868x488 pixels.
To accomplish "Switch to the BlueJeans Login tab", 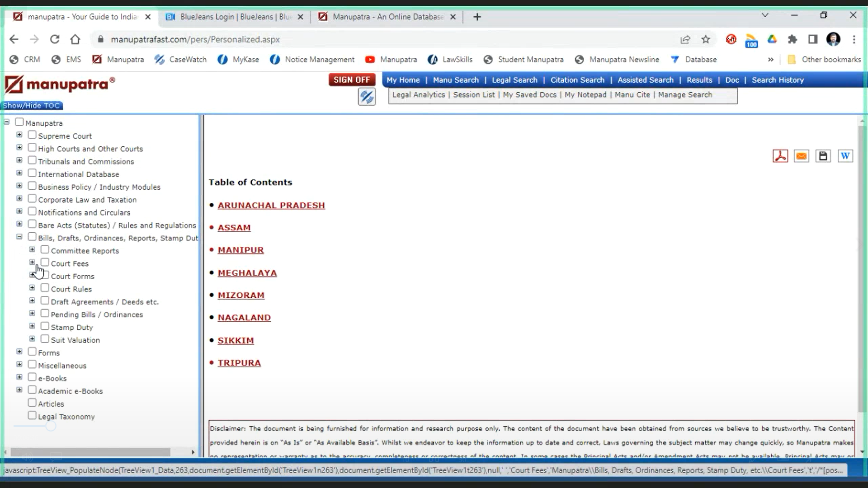I will (234, 17).
